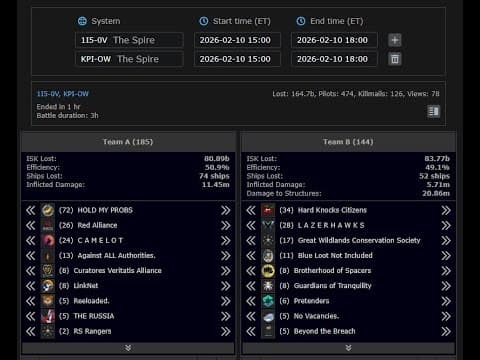Click Red Alliance logo
Screen dimensions: 480x360
click(x=48, y=225)
